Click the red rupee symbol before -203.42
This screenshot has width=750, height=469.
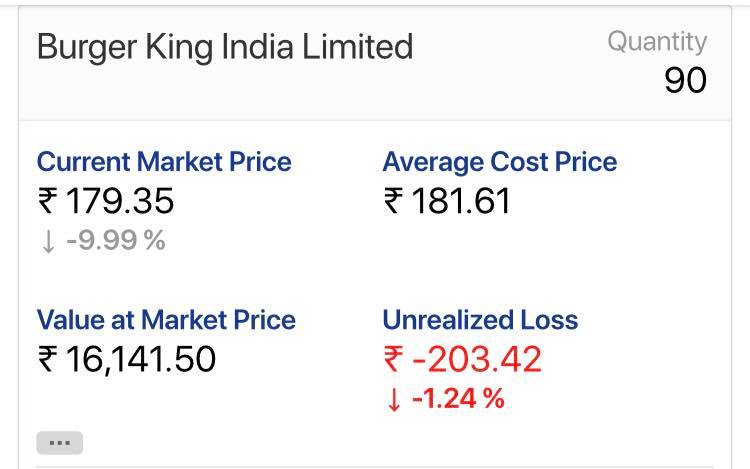(393, 359)
